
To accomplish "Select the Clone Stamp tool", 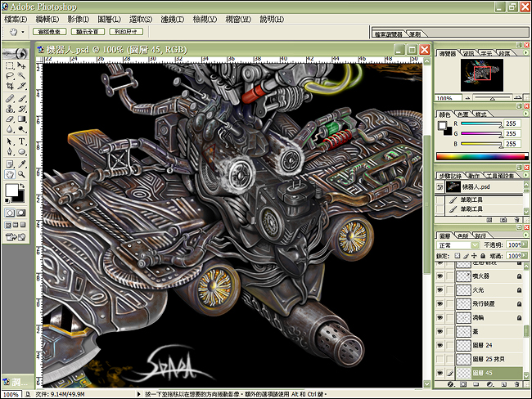I will click(10, 109).
